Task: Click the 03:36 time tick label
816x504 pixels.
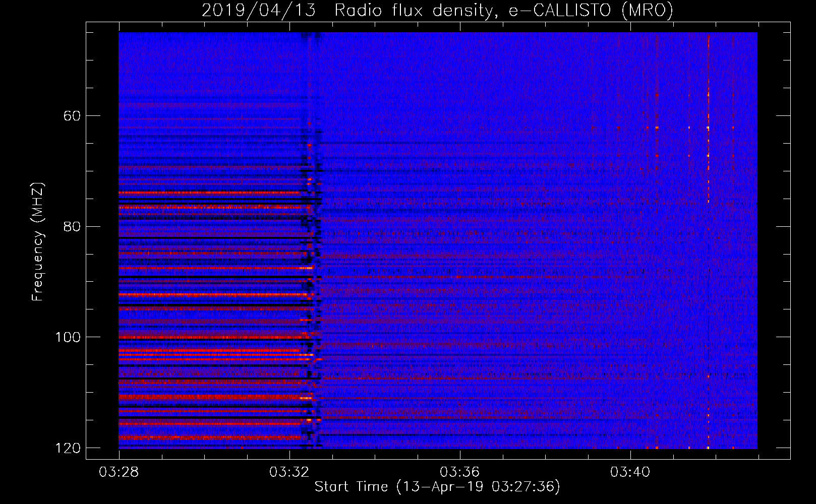Action: tap(460, 472)
